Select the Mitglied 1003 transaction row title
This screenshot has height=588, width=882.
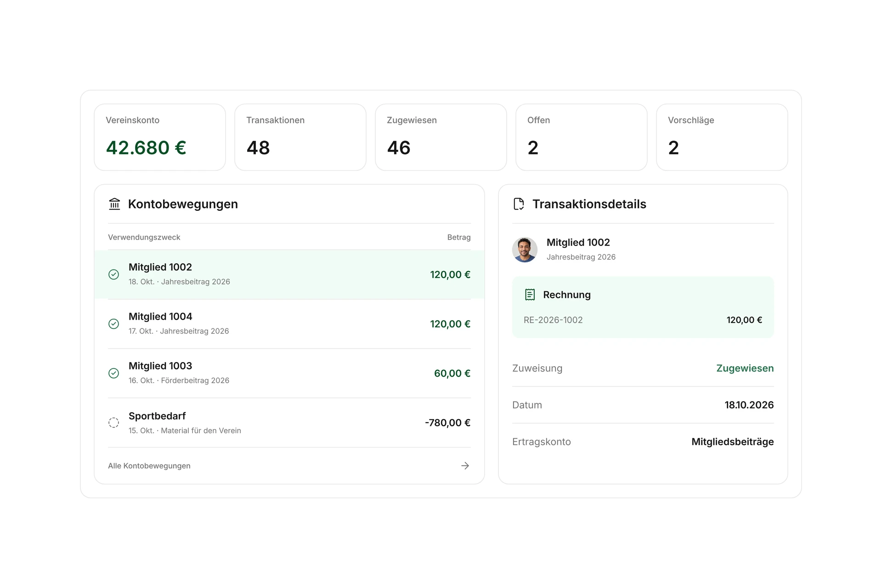tap(160, 366)
